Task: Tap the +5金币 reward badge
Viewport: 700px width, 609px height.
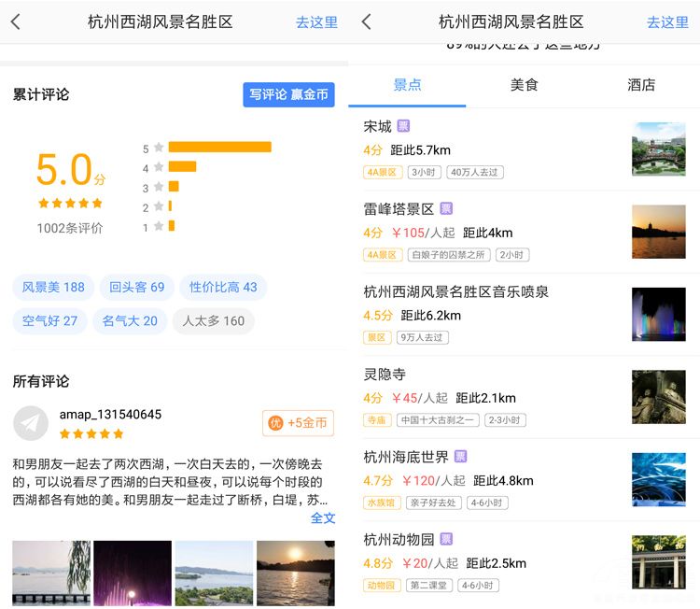Action: [x=298, y=423]
